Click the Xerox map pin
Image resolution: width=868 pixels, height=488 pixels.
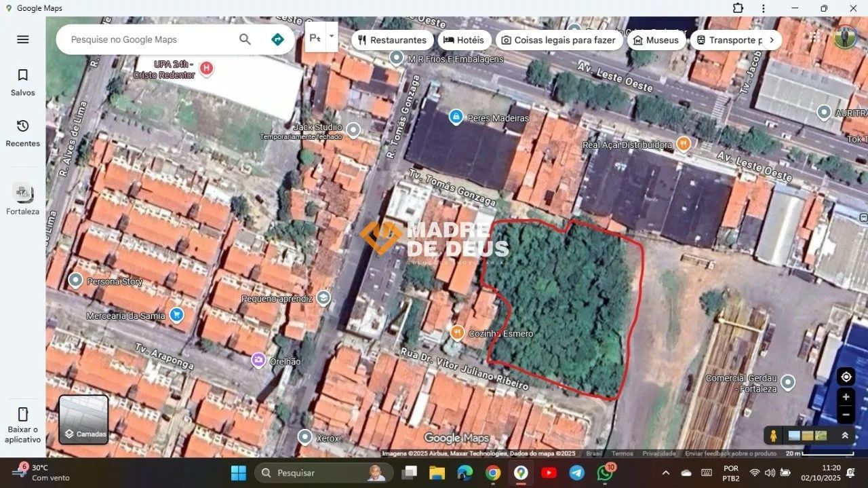[x=305, y=437]
